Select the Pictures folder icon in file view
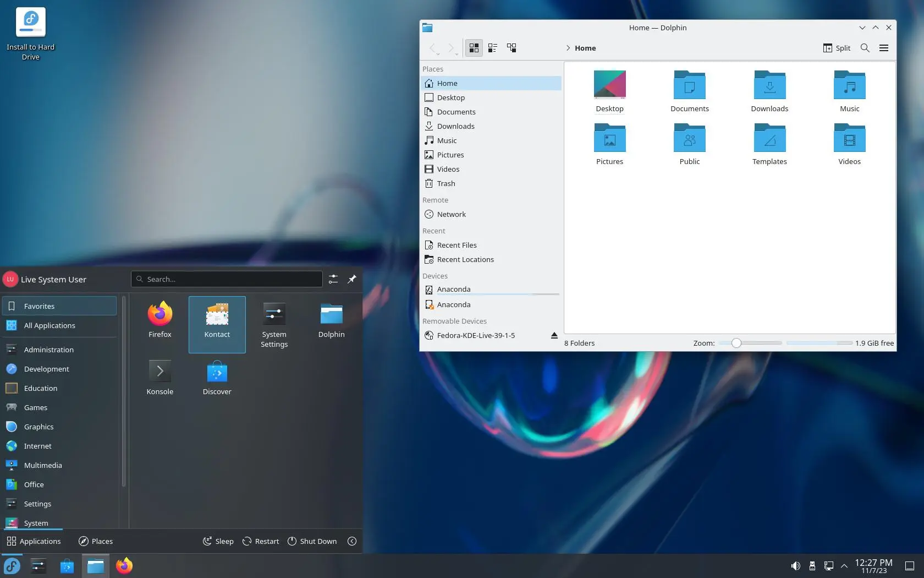 (609, 138)
